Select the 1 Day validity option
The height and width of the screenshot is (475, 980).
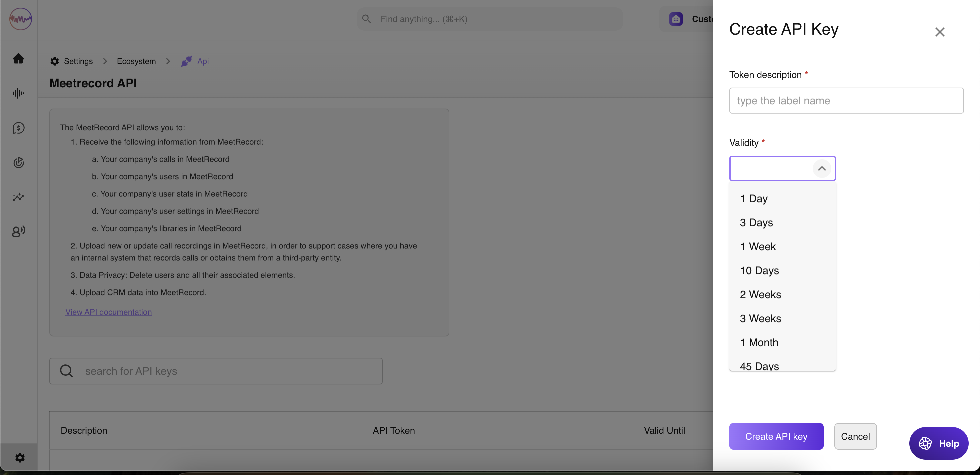point(754,199)
